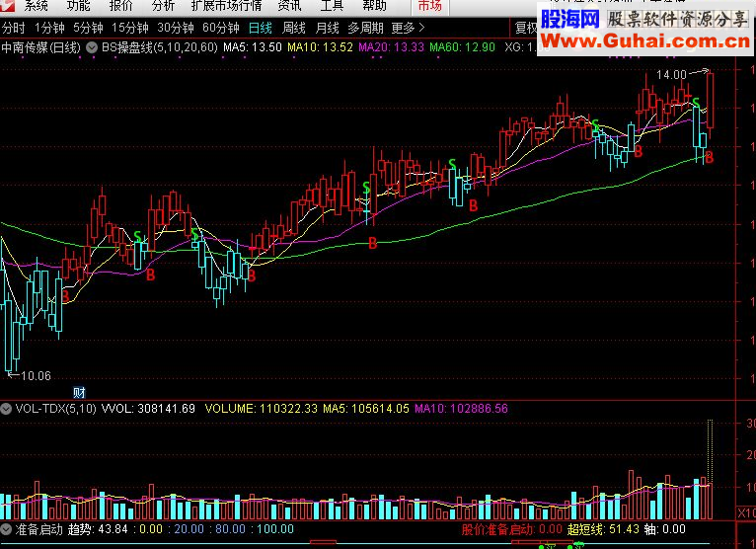The height and width of the screenshot is (549, 756).
Task: Open the 扩展市场行情 menu
Action: point(227,6)
